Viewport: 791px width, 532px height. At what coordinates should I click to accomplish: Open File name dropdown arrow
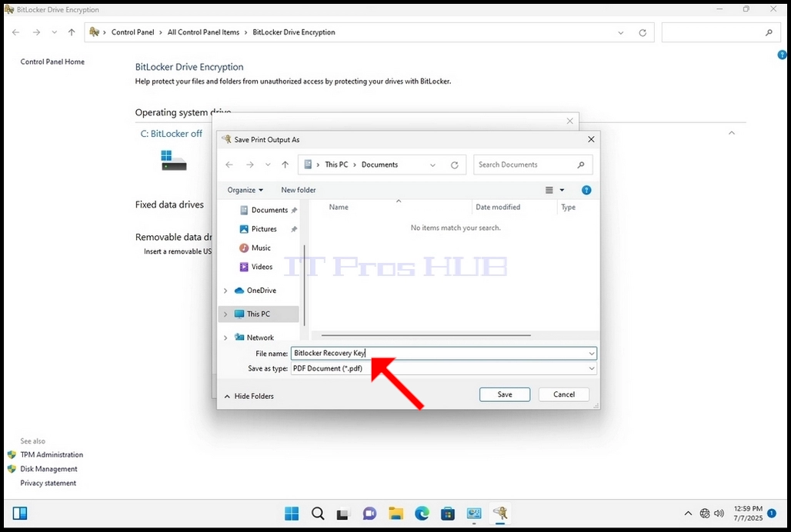pos(592,353)
